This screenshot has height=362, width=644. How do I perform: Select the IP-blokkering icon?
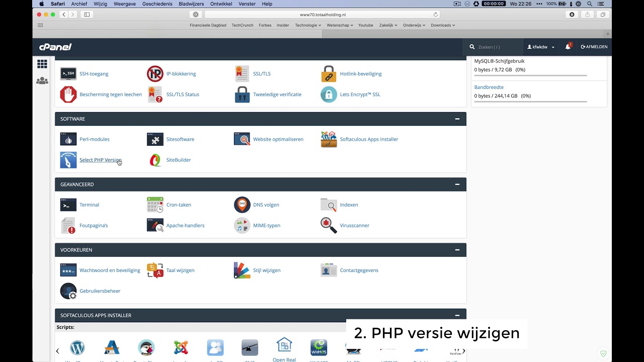click(x=155, y=73)
